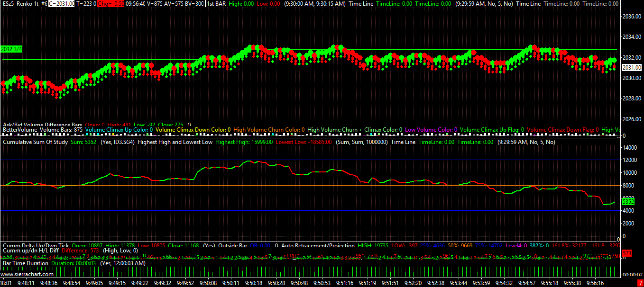This screenshot has width=644, height=287.
Task: Click the 9:49:05 time axis label
Action: (93, 283)
